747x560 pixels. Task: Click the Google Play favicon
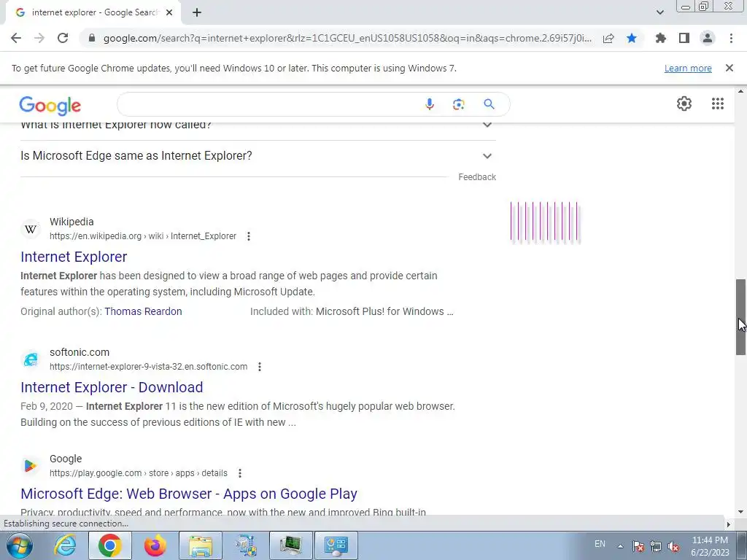31,466
